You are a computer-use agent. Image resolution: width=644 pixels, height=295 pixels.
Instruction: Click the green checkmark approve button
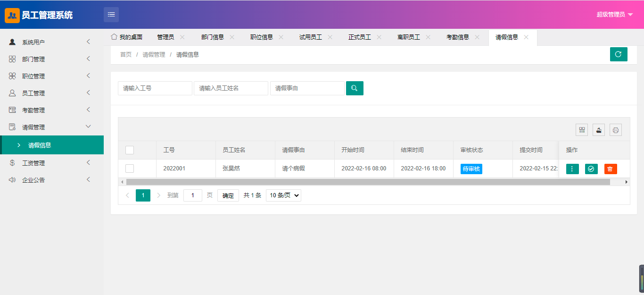591,169
